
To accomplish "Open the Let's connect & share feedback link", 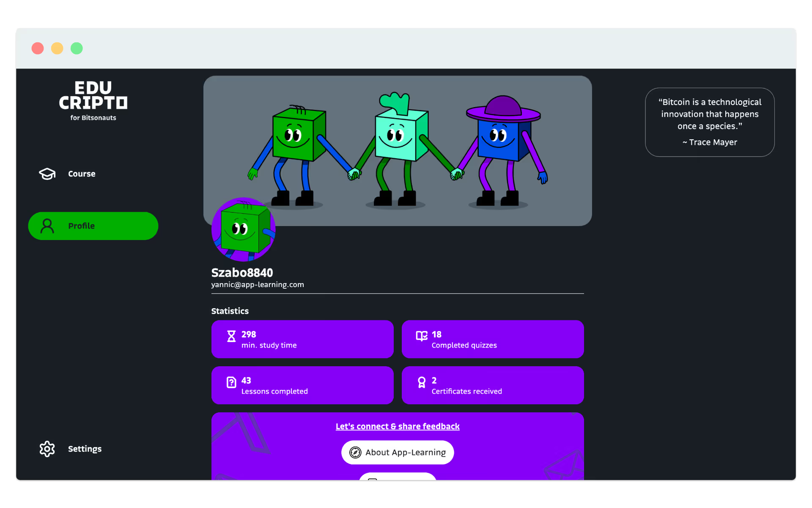I will coord(398,426).
